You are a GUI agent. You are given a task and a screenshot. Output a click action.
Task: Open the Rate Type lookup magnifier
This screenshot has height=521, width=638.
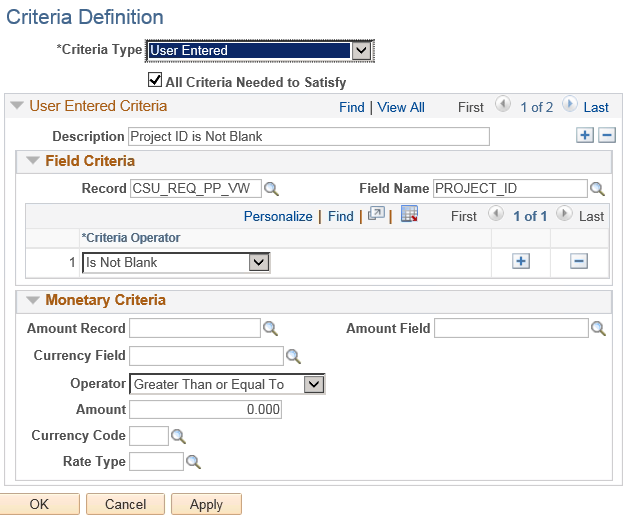pyautogui.click(x=193, y=462)
